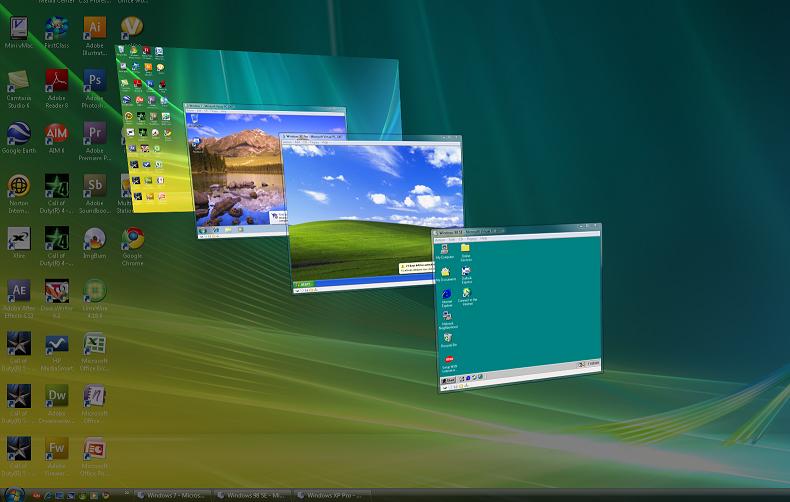Launch HP MediaSmart shortcut
The width and height of the screenshot is (790, 502).
[56, 352]
